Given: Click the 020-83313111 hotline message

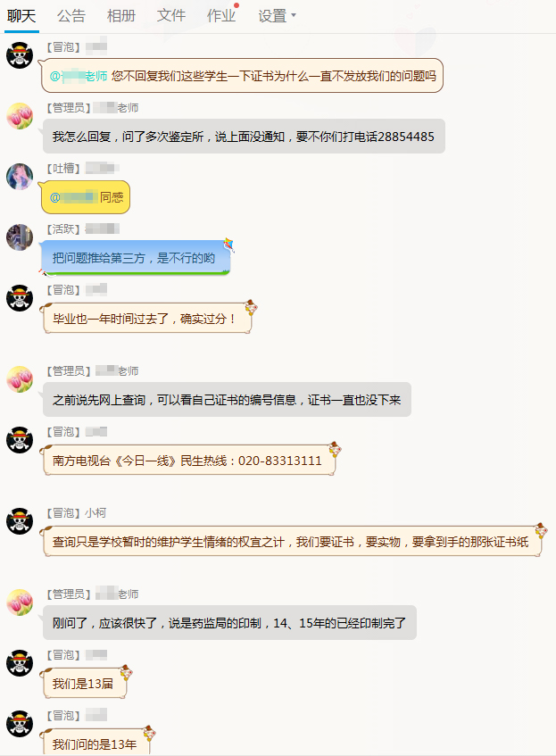Looking at the screenshot, I should click(x=187, y=461).
